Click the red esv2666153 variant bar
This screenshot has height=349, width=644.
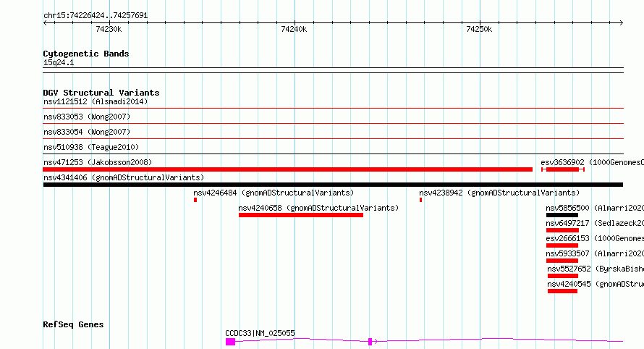point(562,245)
